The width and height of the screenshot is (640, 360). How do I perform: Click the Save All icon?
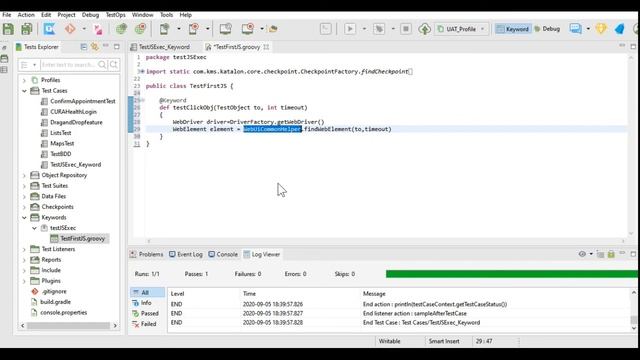27,29
